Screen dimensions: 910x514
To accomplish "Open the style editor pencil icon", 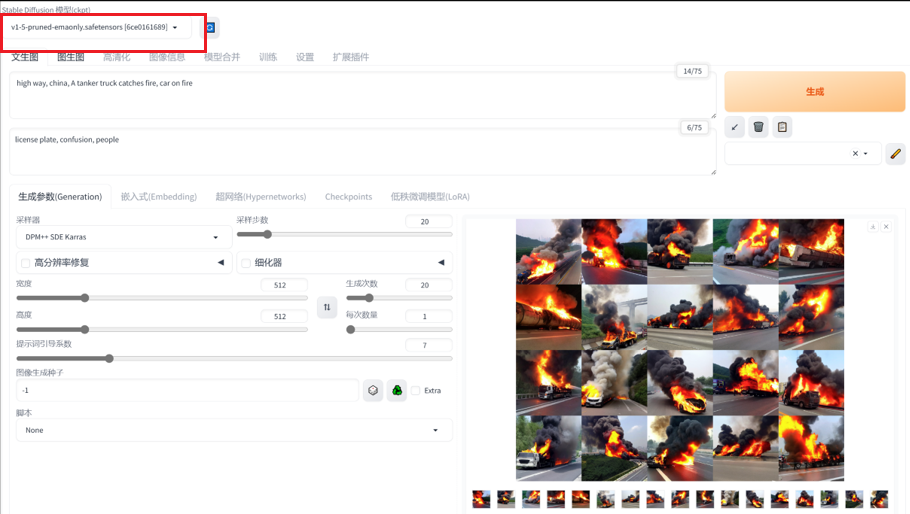I will pos(895,154).
